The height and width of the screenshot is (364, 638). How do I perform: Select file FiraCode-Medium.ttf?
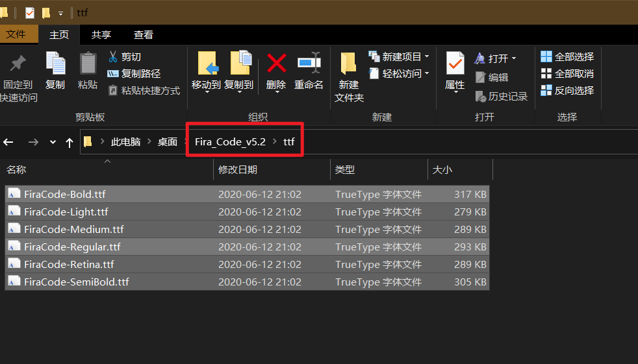point(247,229)
